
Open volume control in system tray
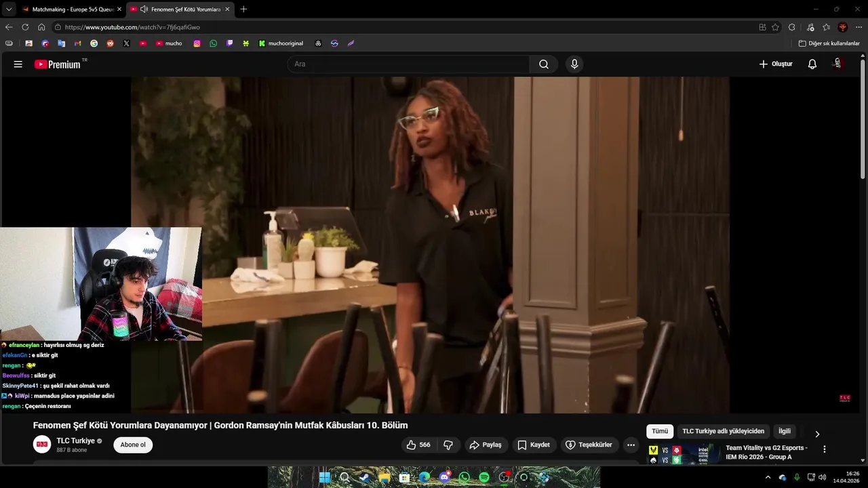click(x=823, y=477)
